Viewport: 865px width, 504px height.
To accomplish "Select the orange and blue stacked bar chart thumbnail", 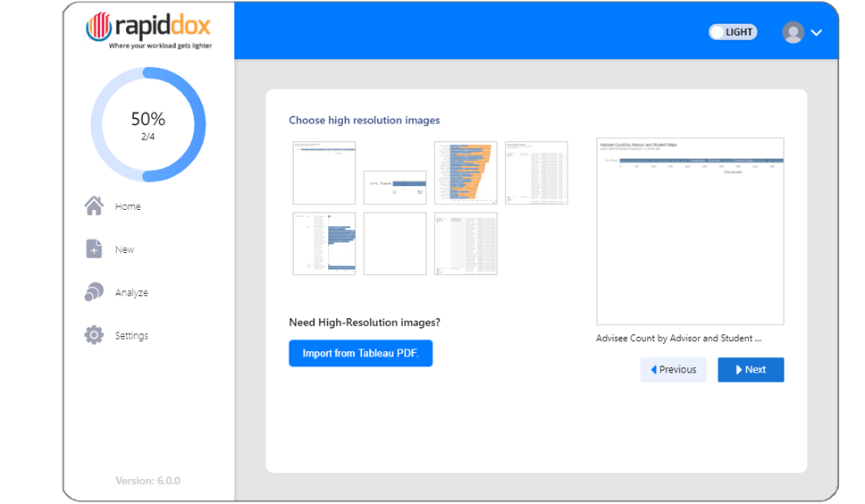I will (466, 172).
